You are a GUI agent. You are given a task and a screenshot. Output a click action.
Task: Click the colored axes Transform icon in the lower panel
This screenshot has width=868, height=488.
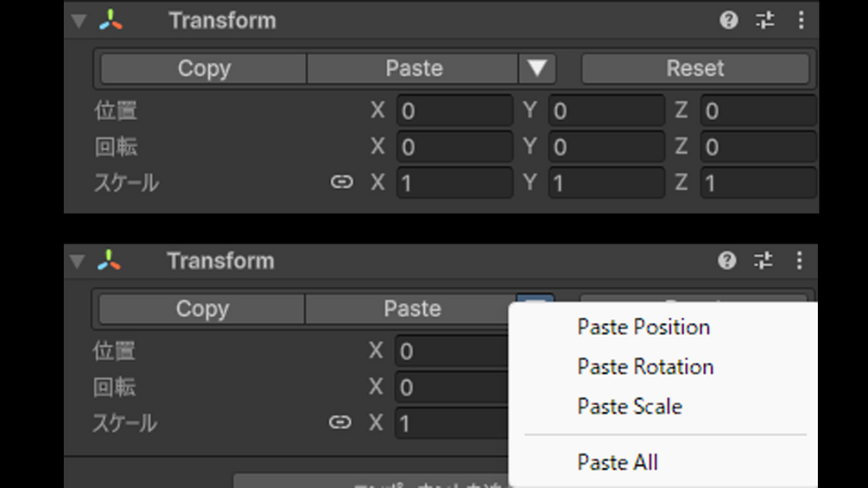coord(109,261)
